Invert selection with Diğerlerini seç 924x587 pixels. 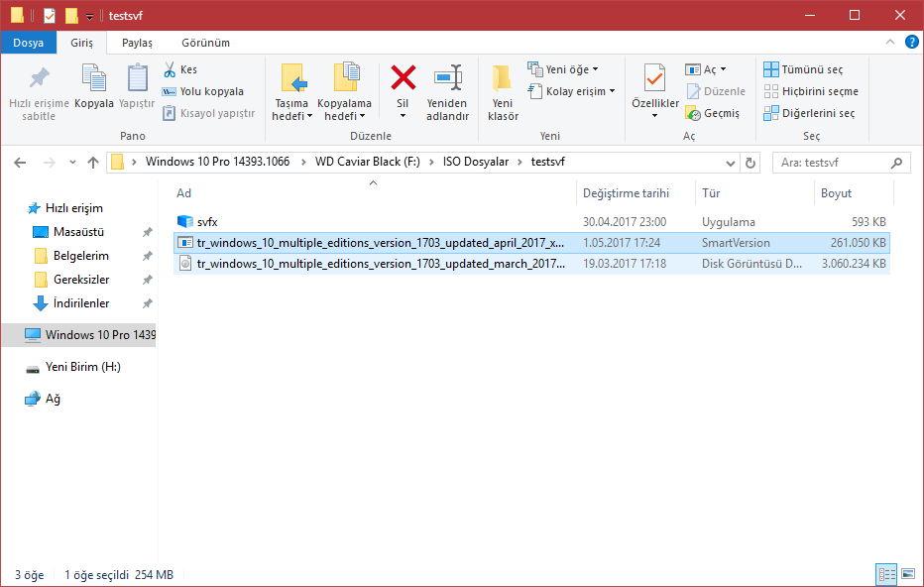(x=809, y=113)
